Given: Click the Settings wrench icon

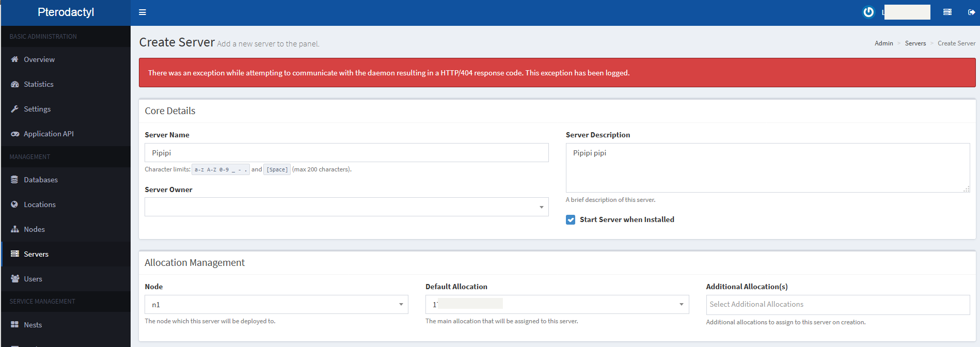Looking at the screenshot, I should tap(15, 109).
